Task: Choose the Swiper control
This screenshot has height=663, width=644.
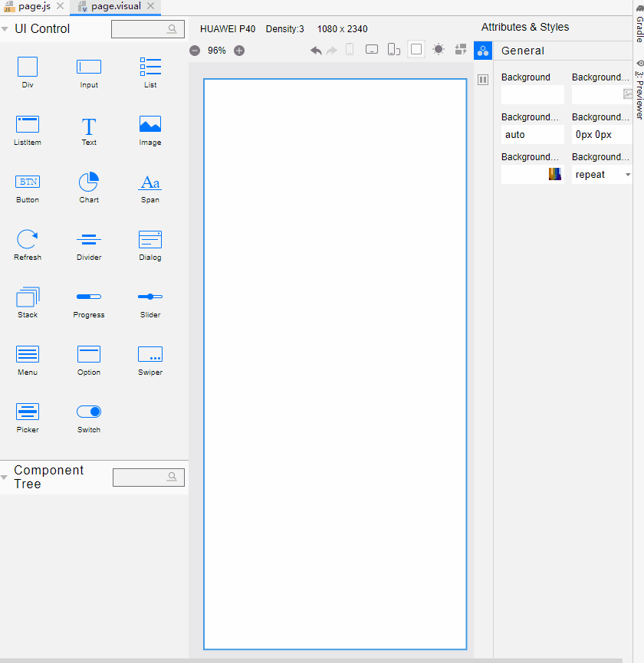Action: 150,360
